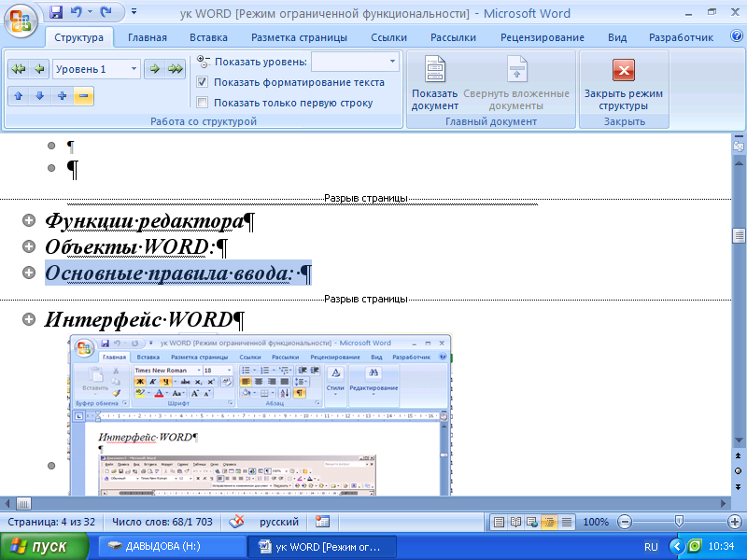This screenshot has width=747, height=560.
Task: Click Закрыть режим структуры button
Action: (624, 85)
